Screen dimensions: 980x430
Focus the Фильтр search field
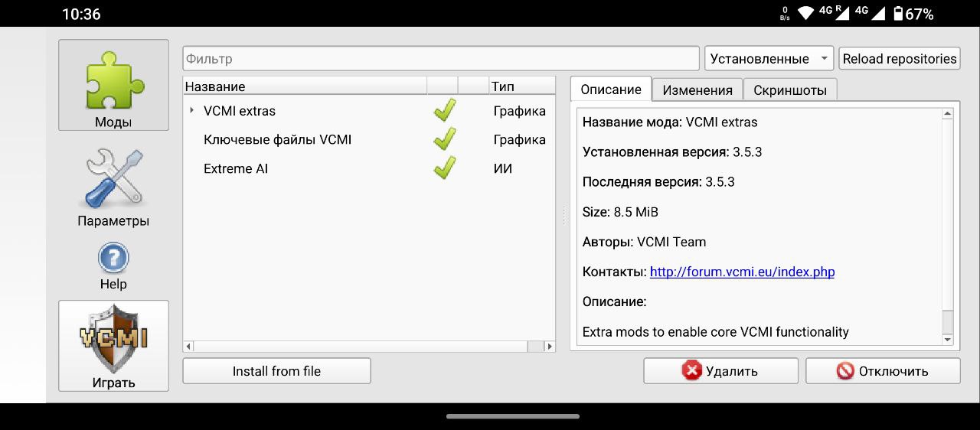pos(441,59)
